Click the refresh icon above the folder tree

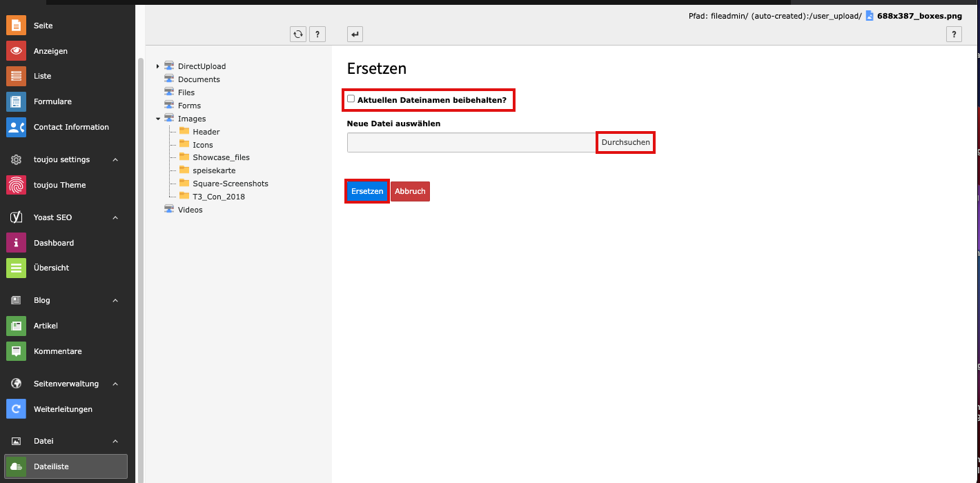point(298,34)
